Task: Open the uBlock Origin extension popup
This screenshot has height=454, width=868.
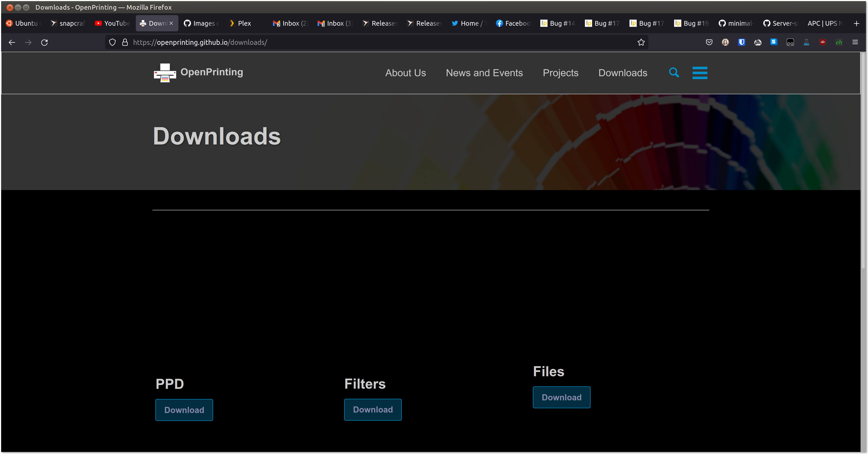Action: point(823,42)
